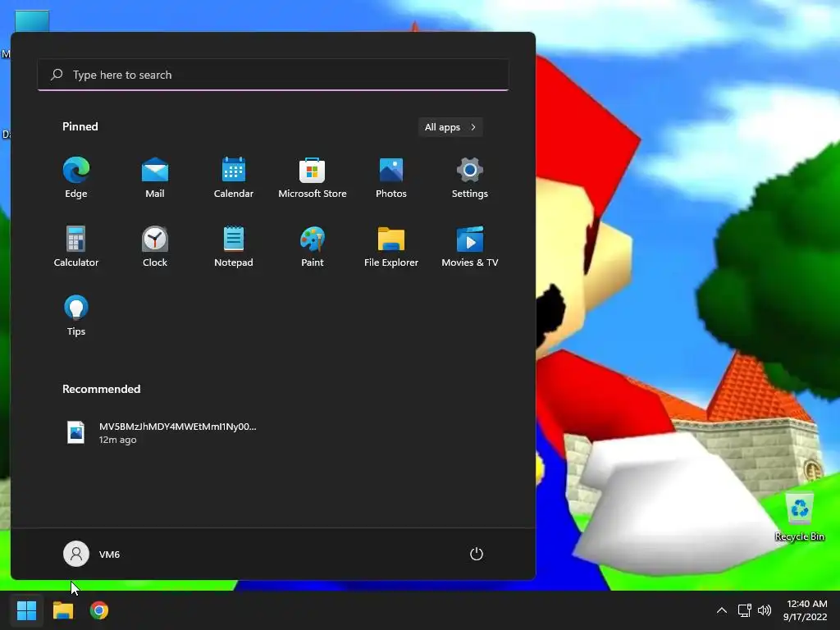Open the Clock app
The image size is (840, 630).
coord(155,246)
